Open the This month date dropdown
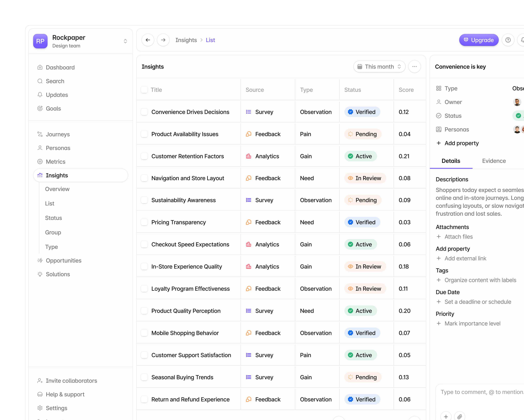This screenshot has height=420, width=524. click(x=379, y=67)
